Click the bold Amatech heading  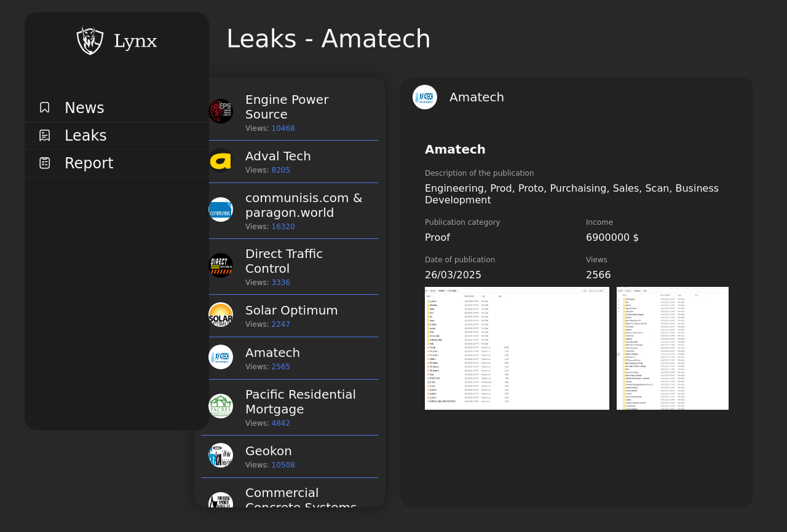[455, 149]
